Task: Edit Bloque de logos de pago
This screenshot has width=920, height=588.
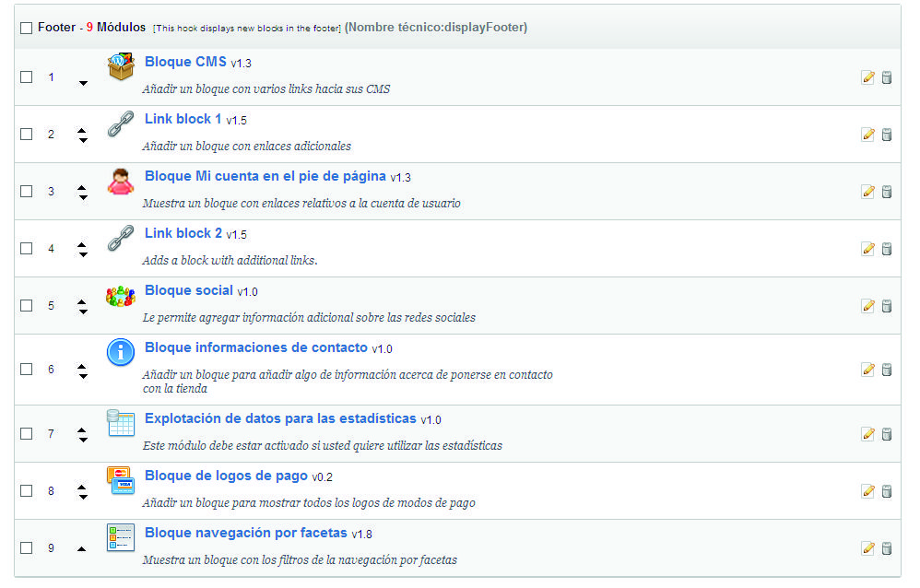Action: [x=867, y=490]
